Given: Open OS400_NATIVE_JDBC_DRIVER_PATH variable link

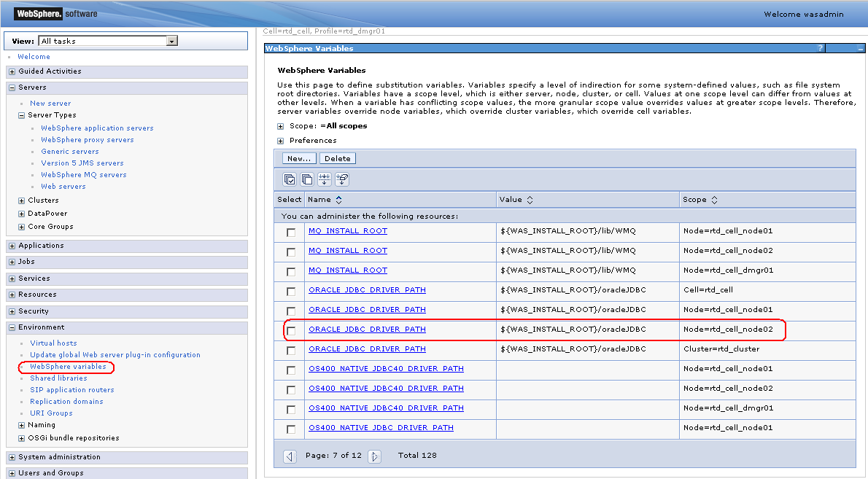Looking at the screenshot, I should click(x=381, y=427).
